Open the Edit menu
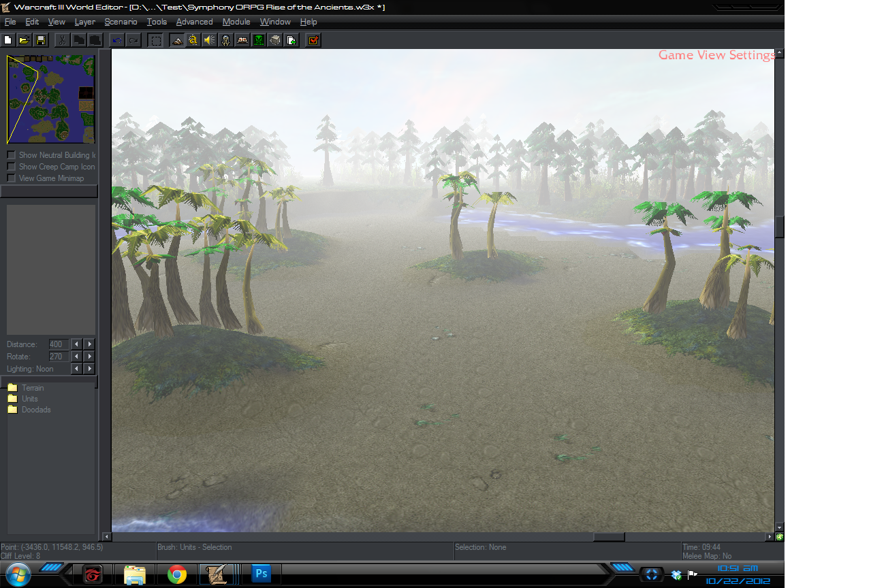 click(x=32, y=22)
